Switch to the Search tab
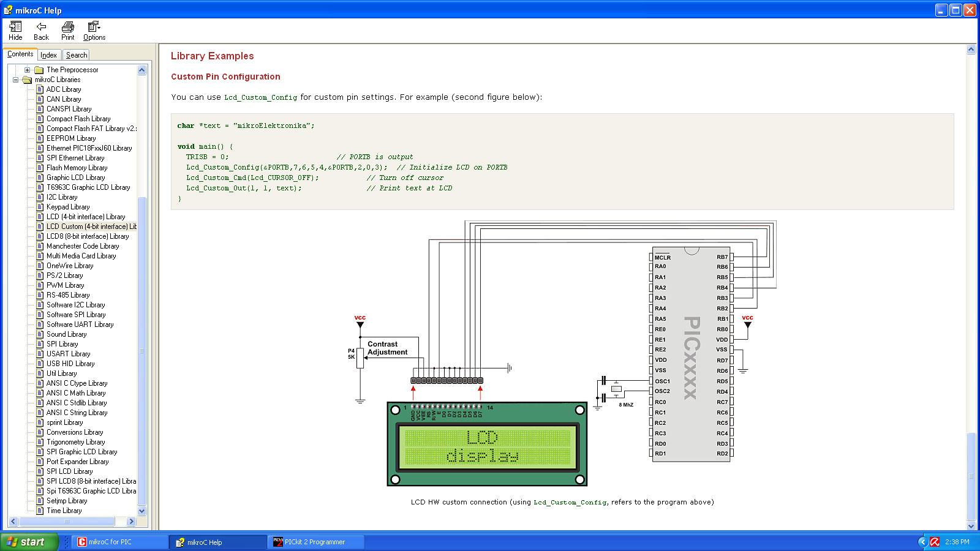The width and height of the screenshot is (980, 551). click(77, 55)
